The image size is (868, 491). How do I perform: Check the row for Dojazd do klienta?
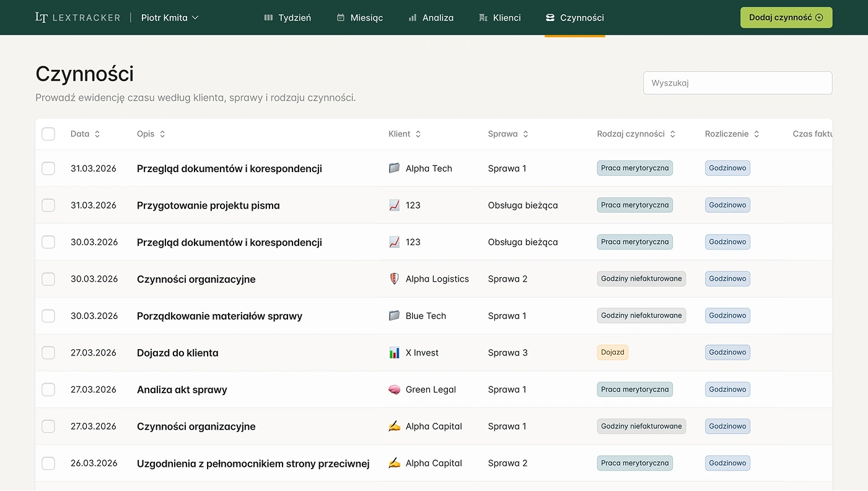[48, 352]
